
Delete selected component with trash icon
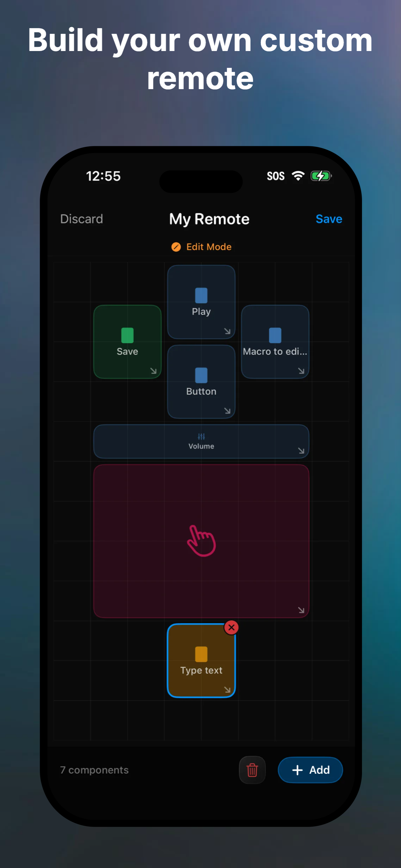click(x=252, y=770)
